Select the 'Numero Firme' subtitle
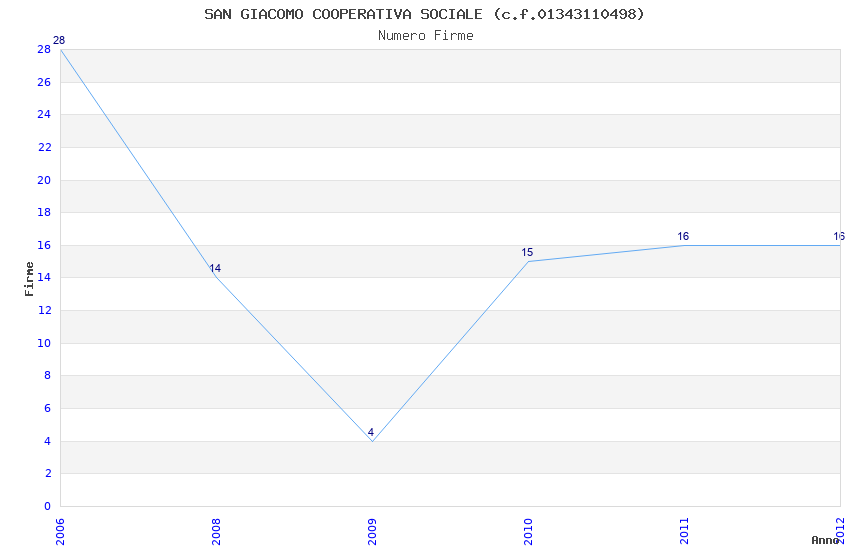Screen dimensions: 850x550 click(426, 36)
